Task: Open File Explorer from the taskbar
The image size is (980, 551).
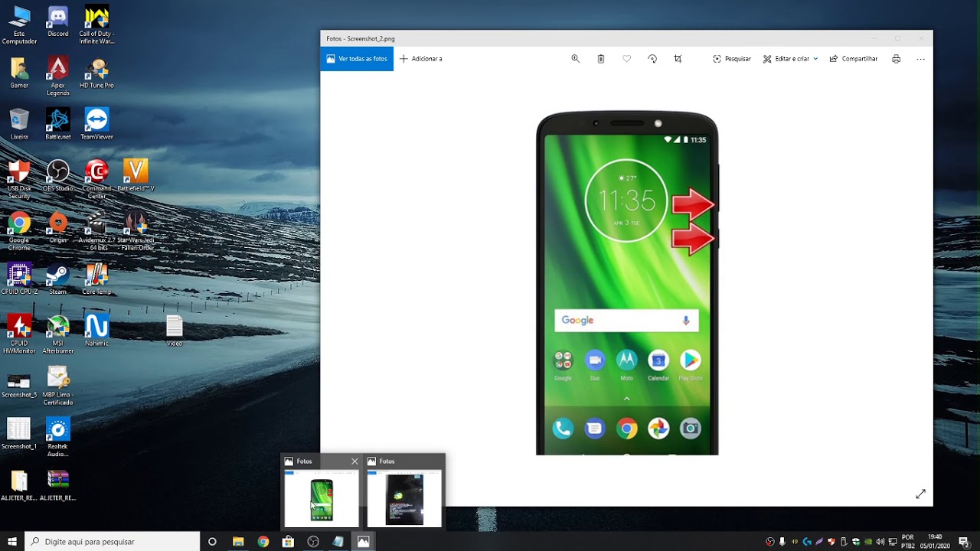Action: click(238, 541)
